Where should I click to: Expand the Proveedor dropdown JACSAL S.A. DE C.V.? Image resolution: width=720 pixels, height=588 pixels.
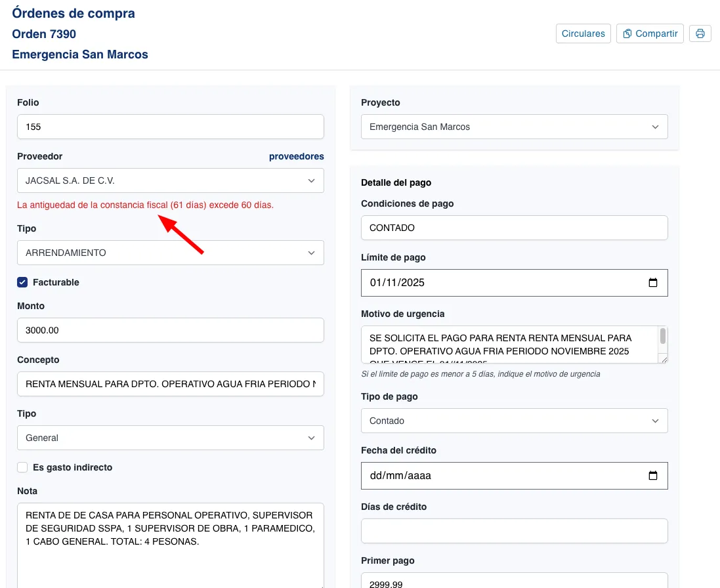tap(171, 180)
